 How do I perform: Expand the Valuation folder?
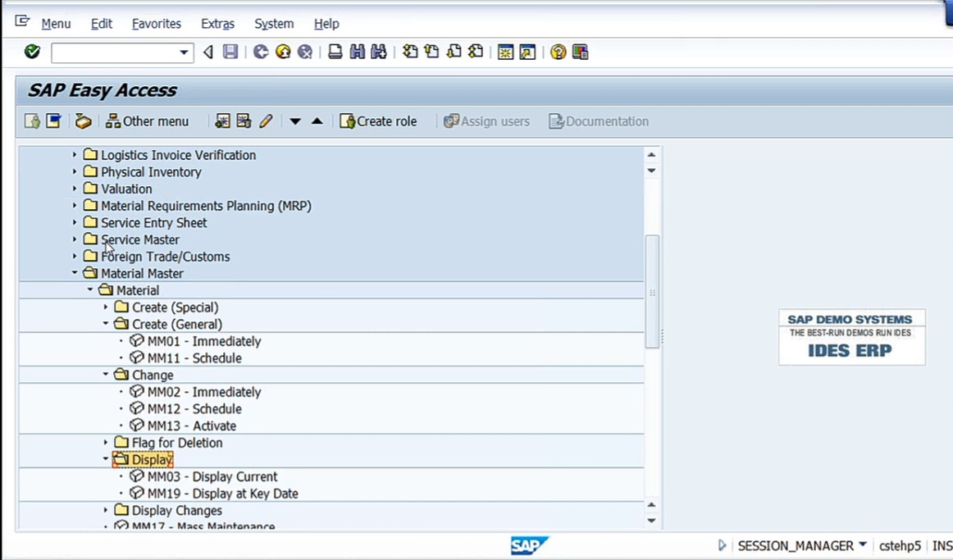(x=74, y=189)
